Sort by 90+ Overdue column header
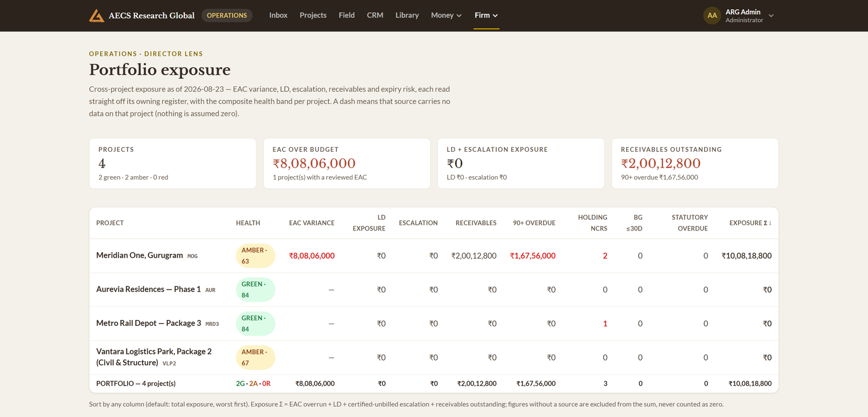 point(534,223)
